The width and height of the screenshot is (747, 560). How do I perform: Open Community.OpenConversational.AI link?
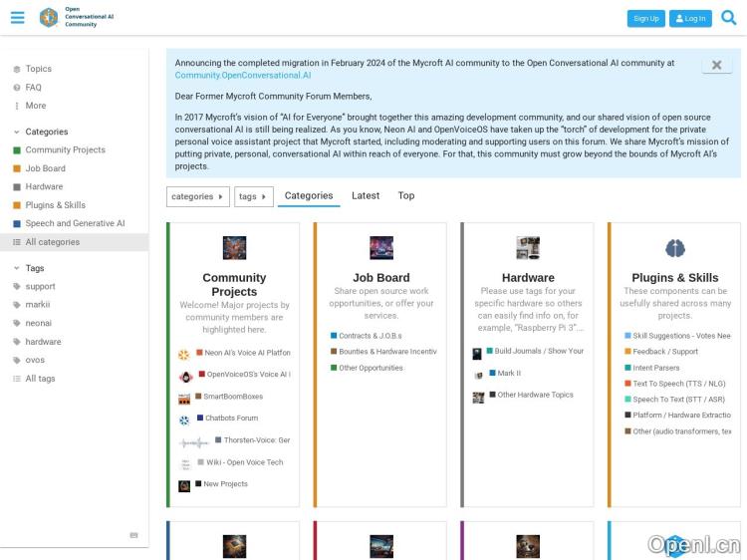[243, 75]
